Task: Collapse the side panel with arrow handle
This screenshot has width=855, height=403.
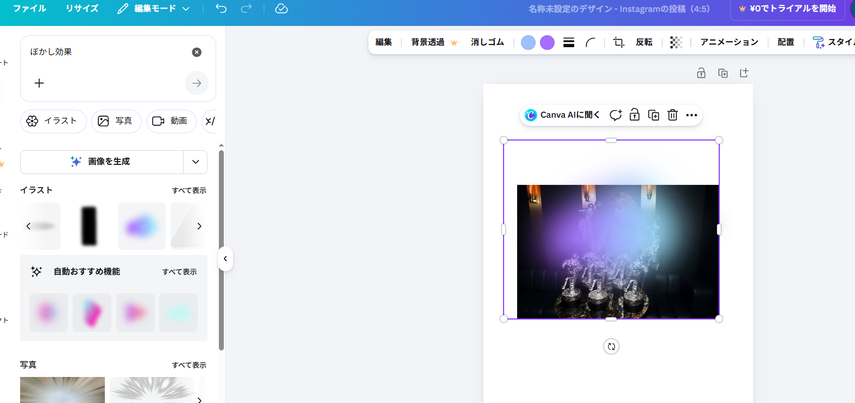Action: point(225,259)
